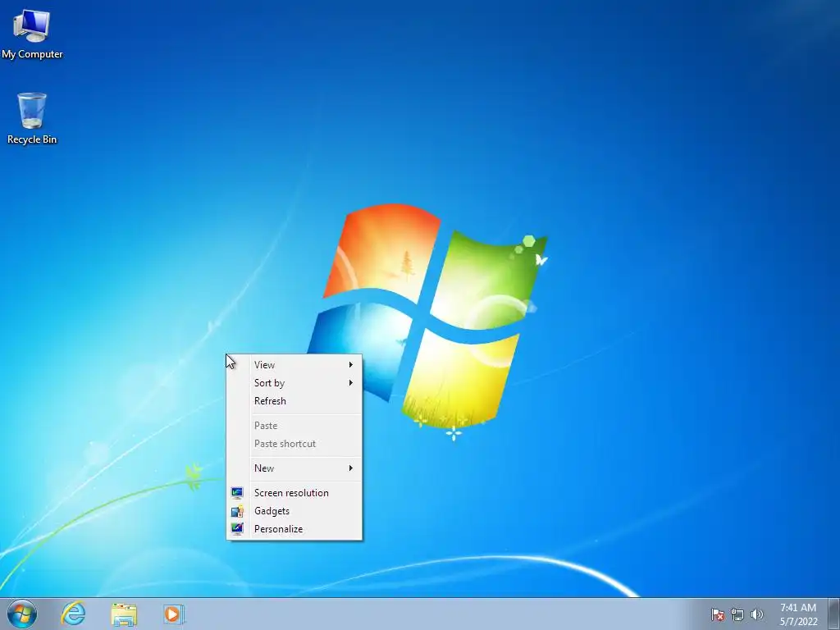
Task: Launch Windows Media Player from taskbar
Action: click(x=174, y=614)
